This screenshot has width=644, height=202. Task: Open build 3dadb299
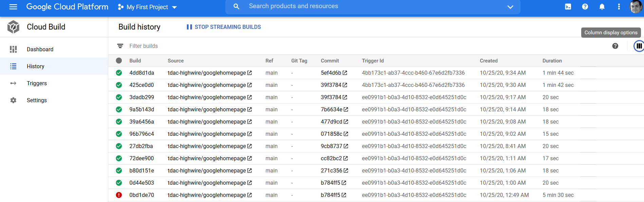(x=141, y=97)
